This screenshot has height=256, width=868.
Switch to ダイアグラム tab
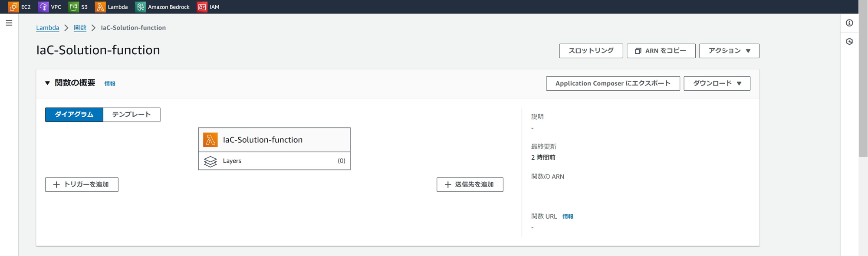point(74,115)
